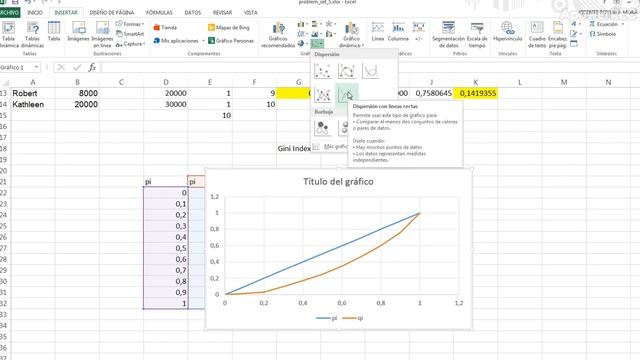The height and width of the screenshot is (360, 640).
Task: Switch to the VISTA tab
Action: click(251, 13)
